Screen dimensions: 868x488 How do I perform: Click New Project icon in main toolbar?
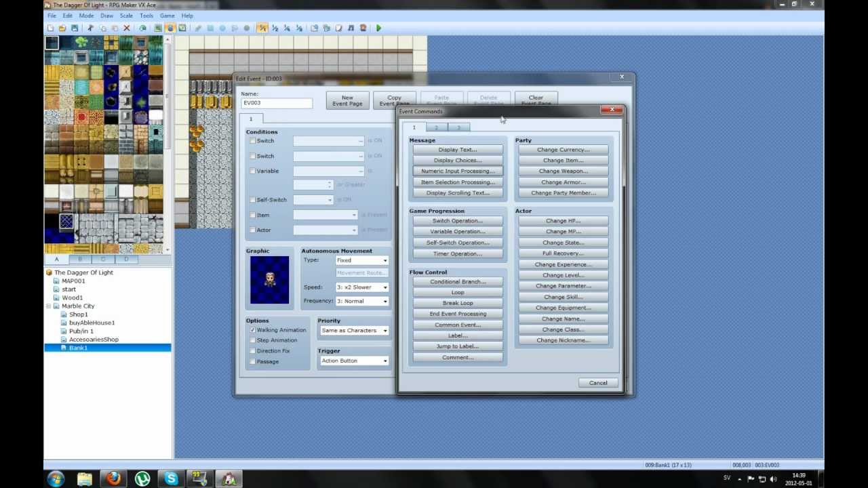coord(50,28)
